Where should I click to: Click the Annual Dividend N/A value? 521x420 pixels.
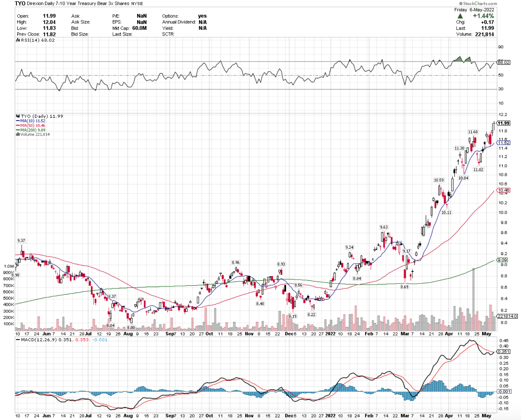point(202,22)
